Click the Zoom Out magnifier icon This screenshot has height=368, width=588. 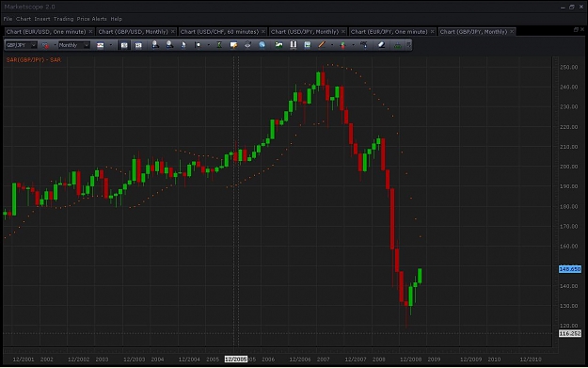coord(169,44)
